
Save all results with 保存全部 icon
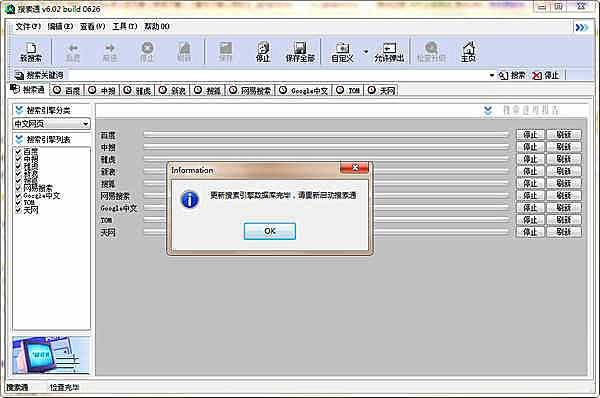tap(300, 52)
